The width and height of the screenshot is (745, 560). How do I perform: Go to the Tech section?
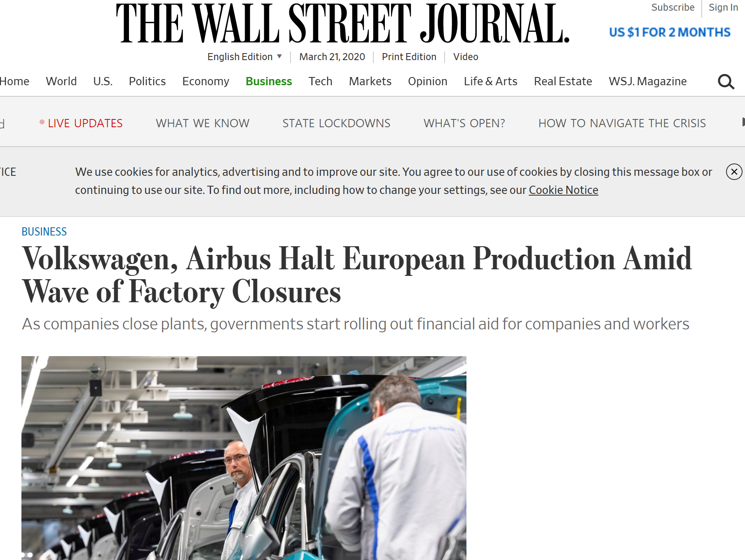320,82
